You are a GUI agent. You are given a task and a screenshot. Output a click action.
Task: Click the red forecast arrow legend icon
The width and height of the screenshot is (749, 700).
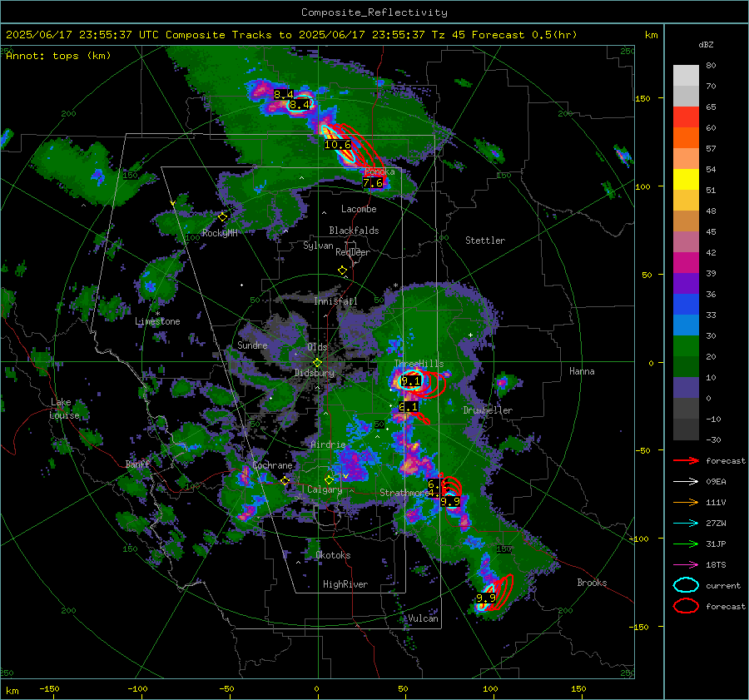pos(686,460)
